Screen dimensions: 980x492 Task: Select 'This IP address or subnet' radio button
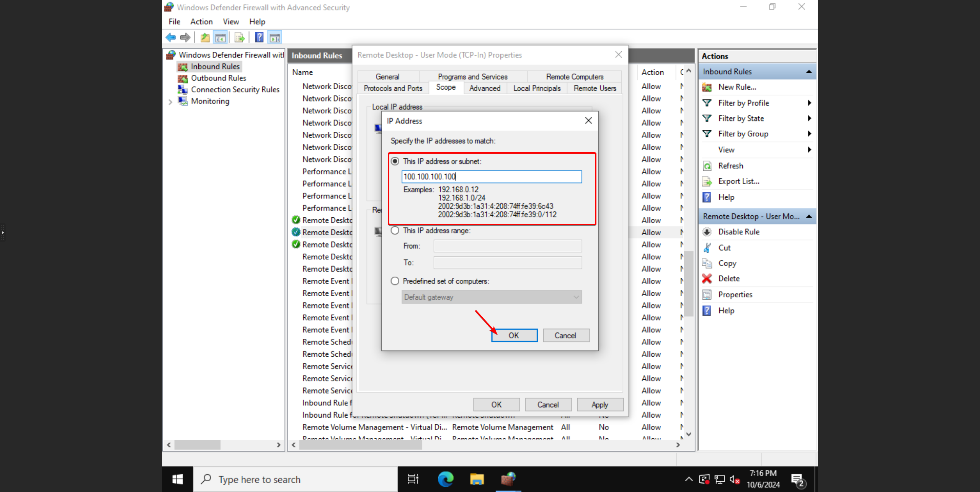[395, 161]
